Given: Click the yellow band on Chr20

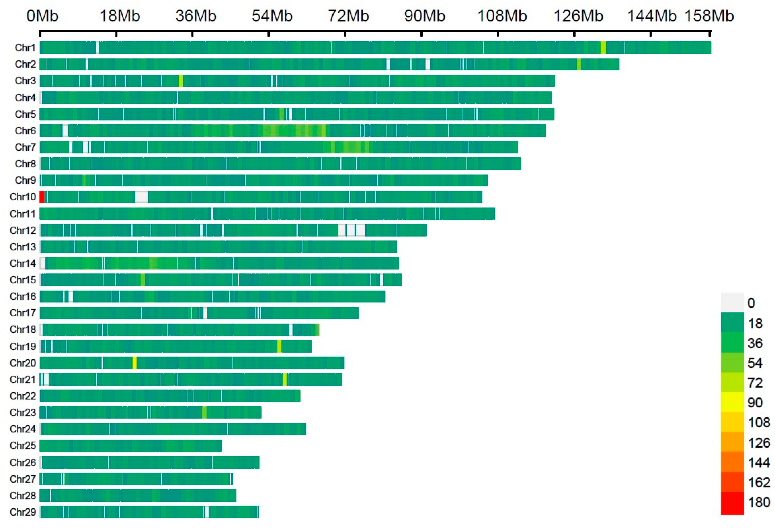Looking at the screenshot, I should click(x=134, y=363).
